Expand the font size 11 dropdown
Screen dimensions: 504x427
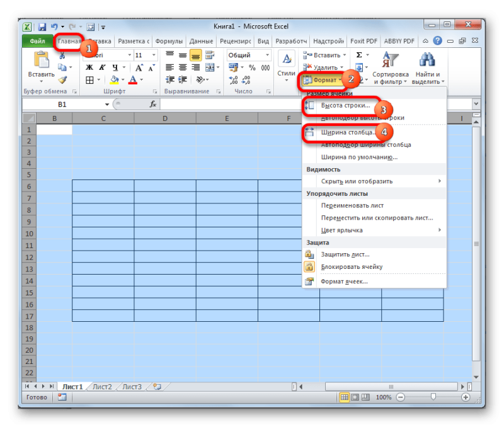(x=154, y=55)
